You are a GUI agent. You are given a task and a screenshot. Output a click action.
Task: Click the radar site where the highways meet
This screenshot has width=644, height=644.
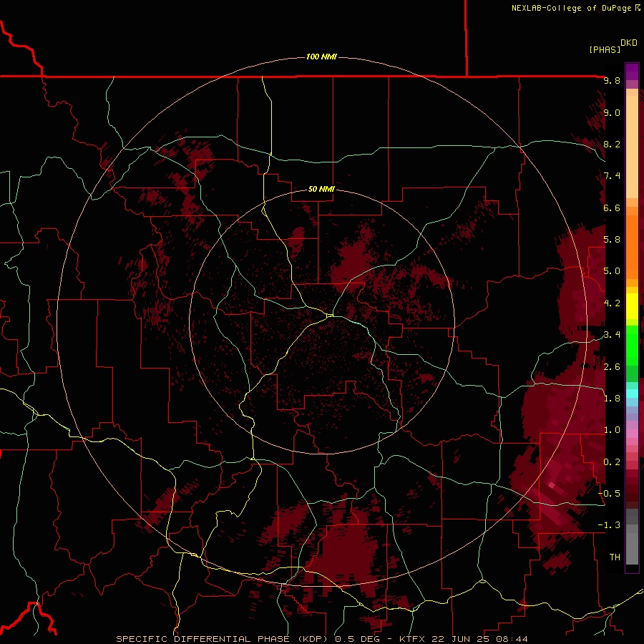click(x=330, y=316)
